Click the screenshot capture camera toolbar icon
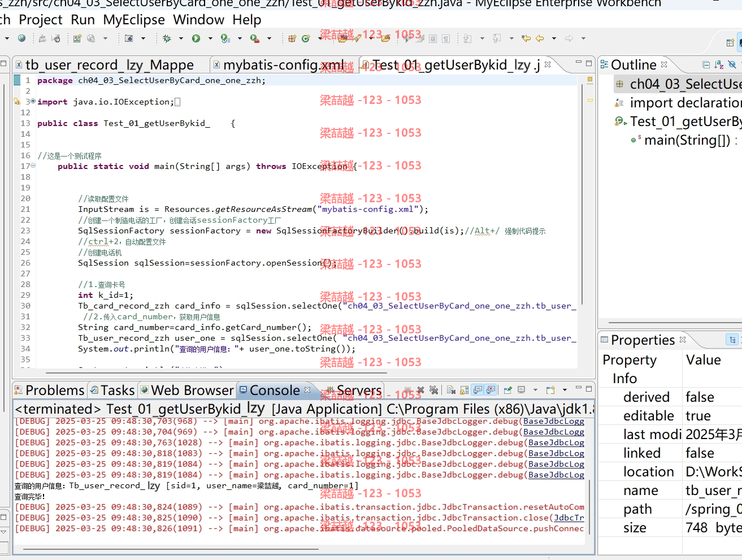The width and height of the screenshot is (742, 560). (x=129, y=38)
